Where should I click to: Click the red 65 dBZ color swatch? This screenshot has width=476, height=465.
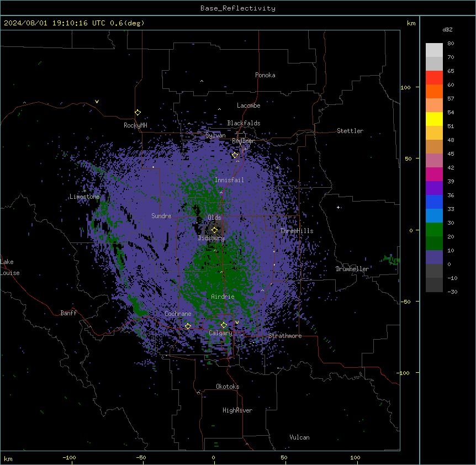(x=434, y=78)
